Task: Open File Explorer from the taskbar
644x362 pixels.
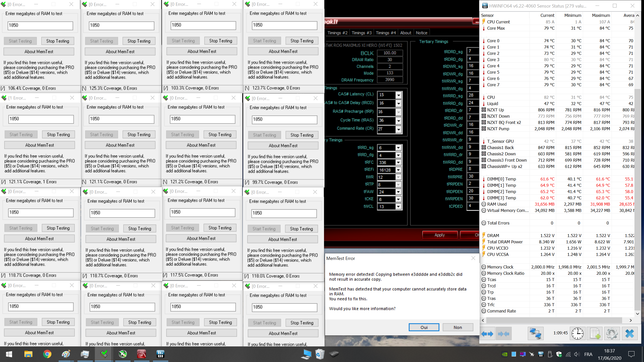Action: (x=28, y=354)
